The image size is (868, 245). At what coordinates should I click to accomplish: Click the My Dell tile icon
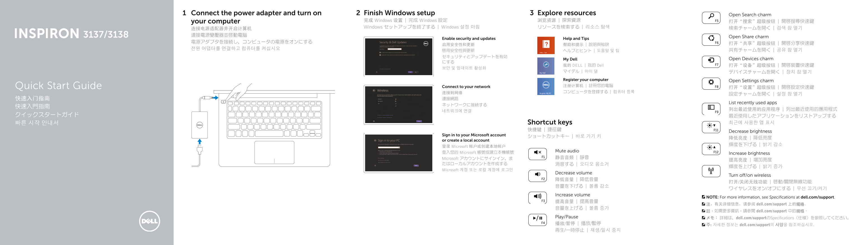[546, 66]
